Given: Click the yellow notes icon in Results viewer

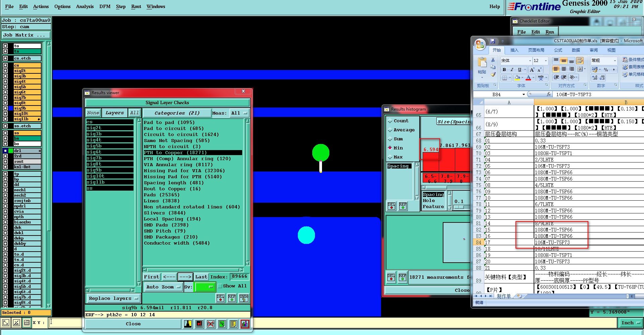Looking at the screenshot, I should pos(233,324).
